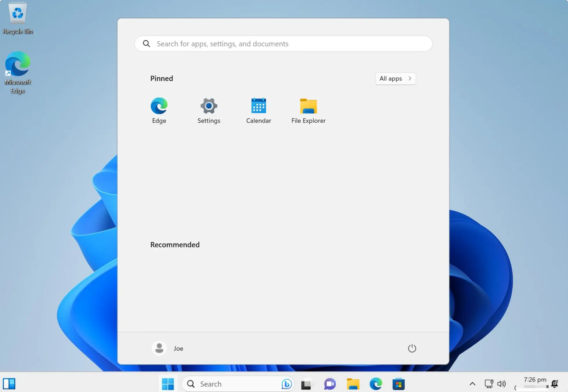The height and width of the screenshot is (392, 568).
Task: Open the notification bell icon
Action: pos(555,384)
